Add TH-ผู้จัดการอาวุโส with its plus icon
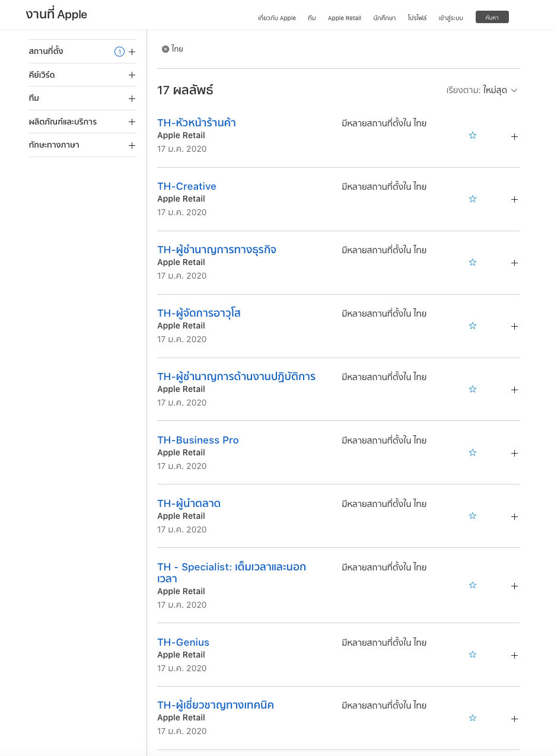The height and width of the screenshot is (756, 554). click(x=514, y=326)
